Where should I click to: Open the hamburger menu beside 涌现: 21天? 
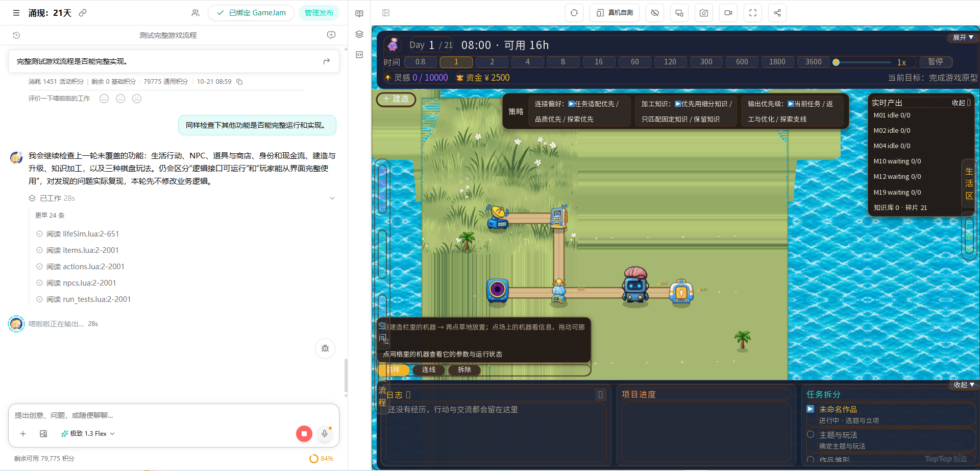16,13
